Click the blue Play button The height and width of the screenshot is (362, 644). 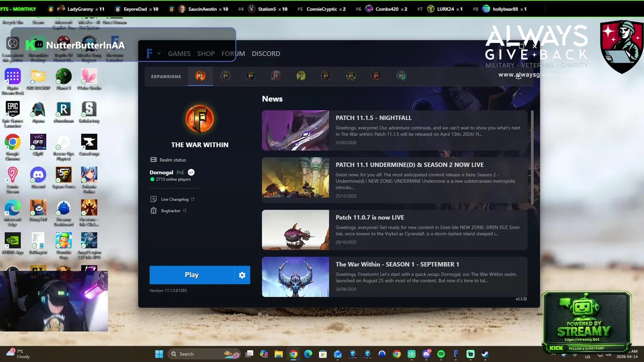click(192, 275)
